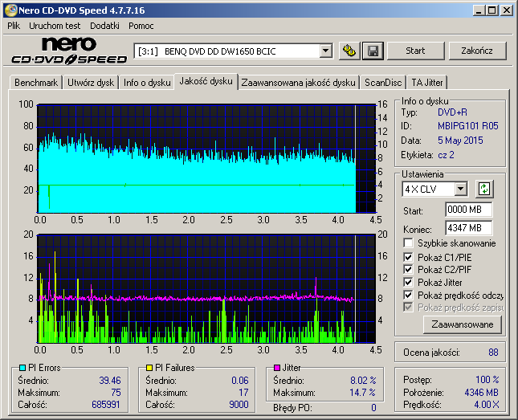
Task: Click the Koniec 4347 MB field
Action: [x=468, y=228]
